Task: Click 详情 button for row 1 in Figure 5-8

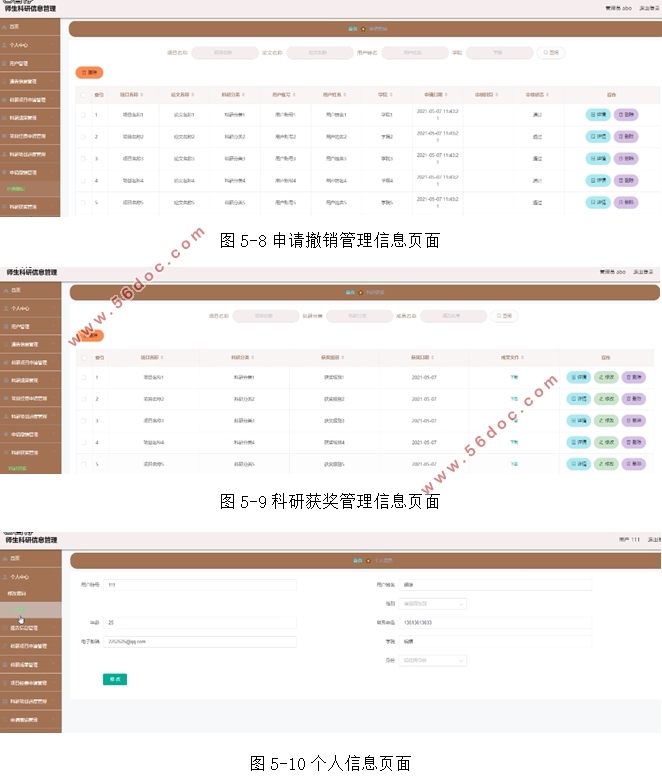Action: click(x=598, y=115)
